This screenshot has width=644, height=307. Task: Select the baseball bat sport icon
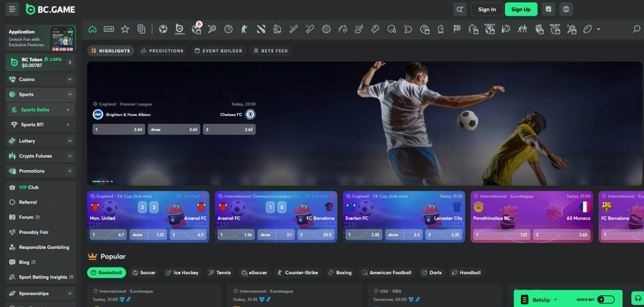tap(294, 29)
